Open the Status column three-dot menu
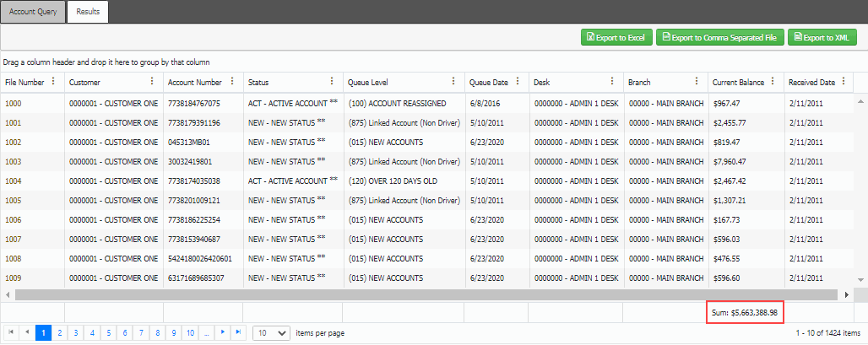The width and height of the screenshot is (868, 345). tap(332, 82)
